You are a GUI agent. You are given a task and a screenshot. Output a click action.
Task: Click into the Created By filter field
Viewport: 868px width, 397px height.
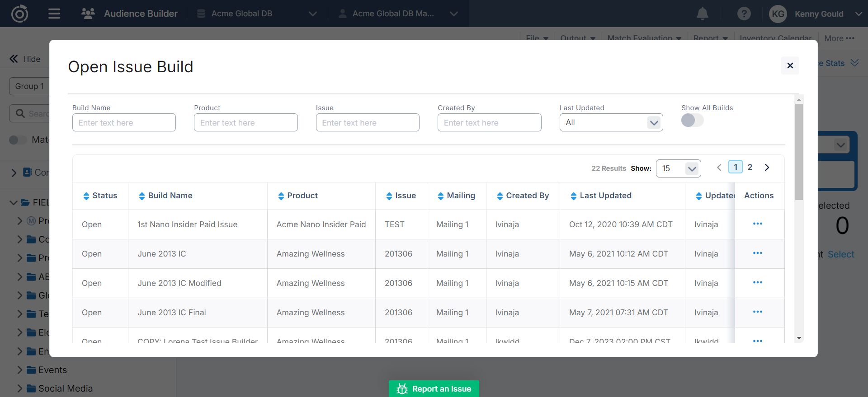489,122
